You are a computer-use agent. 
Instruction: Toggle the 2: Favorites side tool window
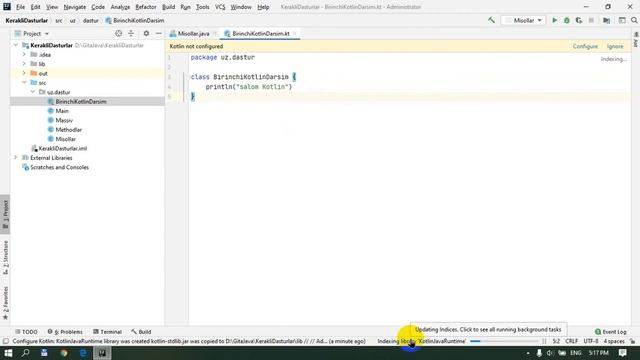pyautogui.click(x=5, y=303)
